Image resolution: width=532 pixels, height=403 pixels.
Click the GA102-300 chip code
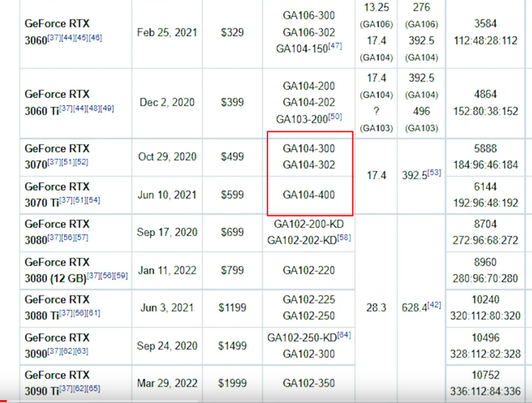coord(309,354)
